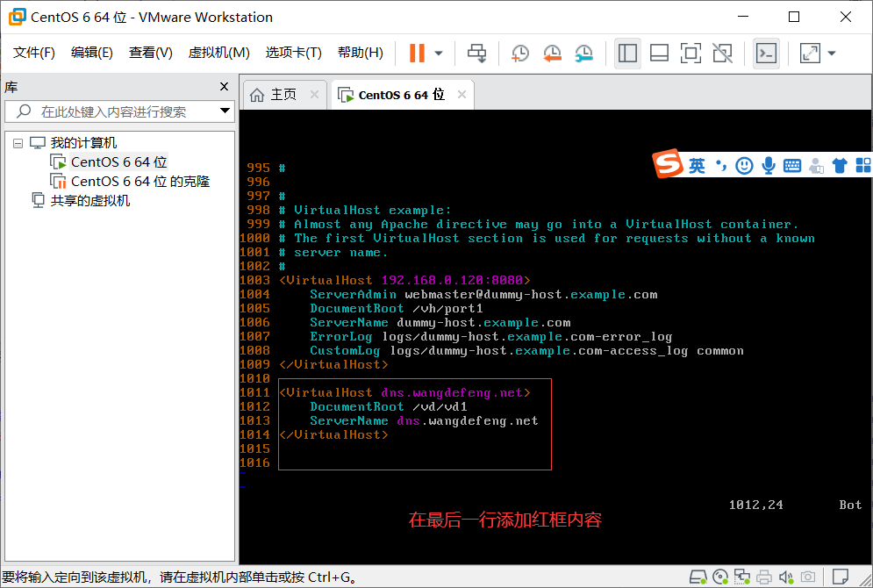The width and height of the screenshot is (873, 588).
Task: Toggle the console view button
Action: (x=766, y=54)
